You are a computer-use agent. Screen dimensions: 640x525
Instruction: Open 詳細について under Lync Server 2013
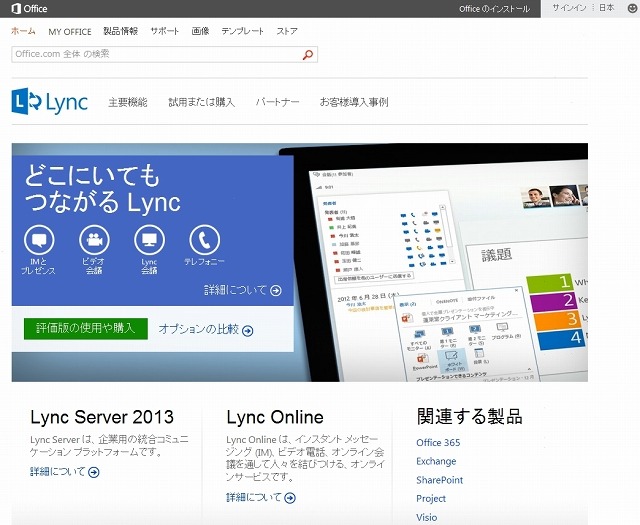point(58,472)
